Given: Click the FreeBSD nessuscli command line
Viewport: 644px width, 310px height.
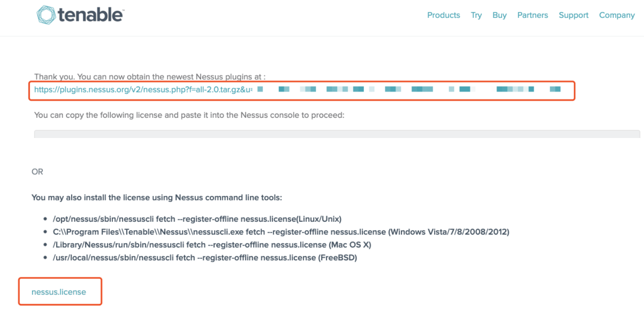Looking at the screenshot, I should tap(205, 258).
